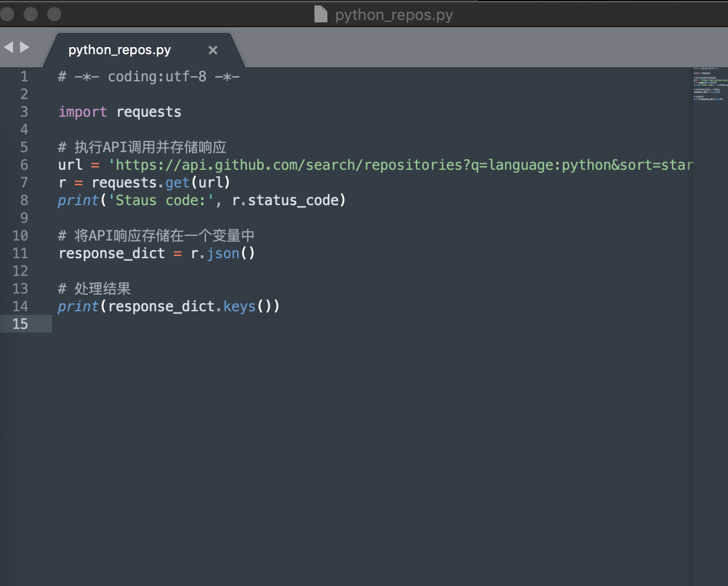728x586 pixels.
Task: Click the 'keys' method on line 14
Action: [x=240, y=307]
